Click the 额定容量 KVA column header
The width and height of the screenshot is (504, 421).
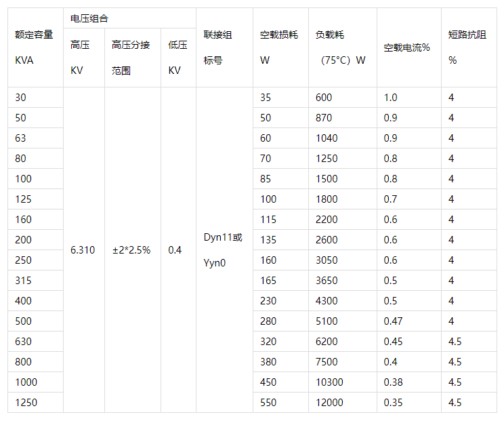34,47
